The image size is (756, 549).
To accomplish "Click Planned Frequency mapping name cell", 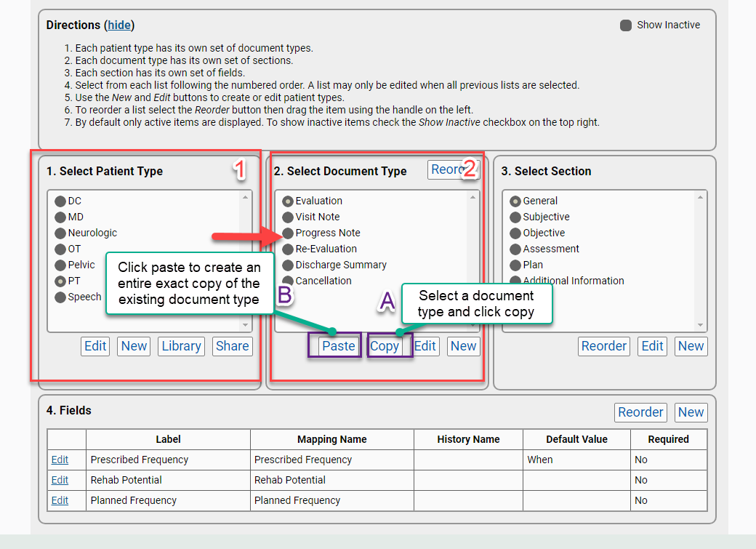I will pyautogui.click(x=331, y=500).
